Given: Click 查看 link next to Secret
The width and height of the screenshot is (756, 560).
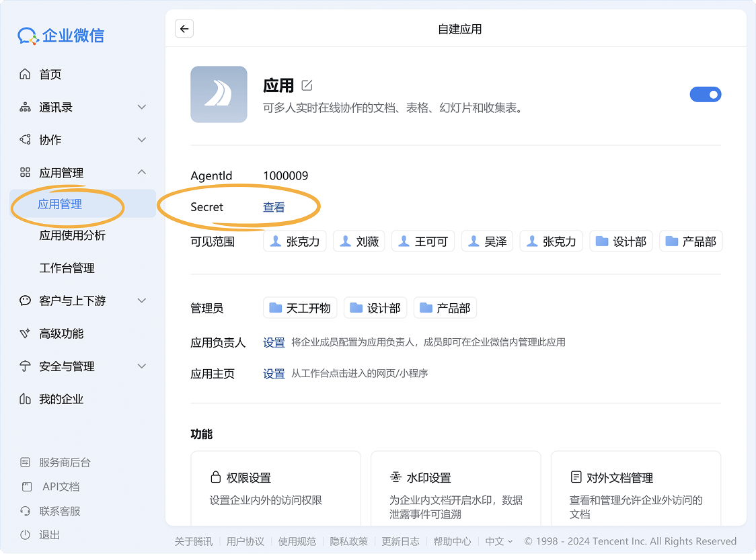Looking at the screenshot, I should click(x=274, y=207).
